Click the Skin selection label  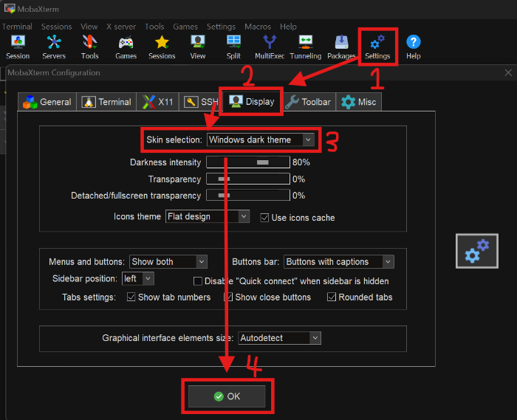(174, 140)
